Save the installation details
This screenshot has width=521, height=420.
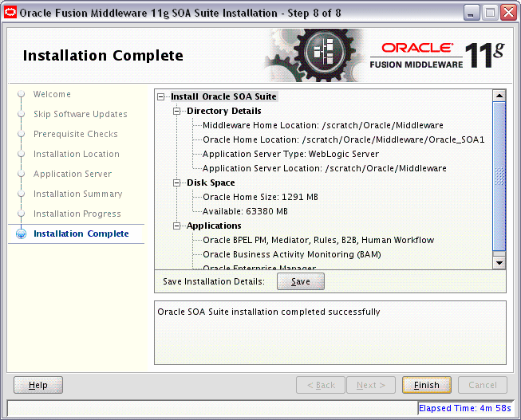[301, 281]
